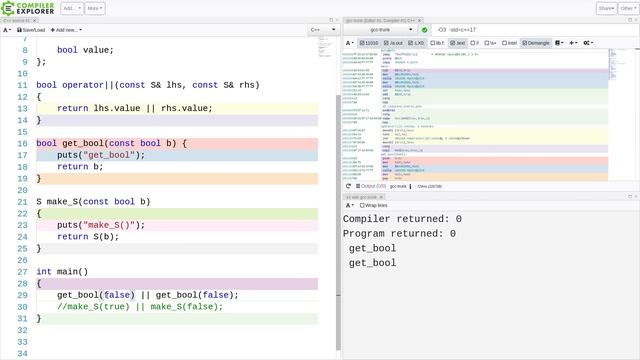Open the add-new-view plus menu in the compiler pane
The width and height of the screenshot is (640, 360).
pyautogui.click(x=573, y=43)
